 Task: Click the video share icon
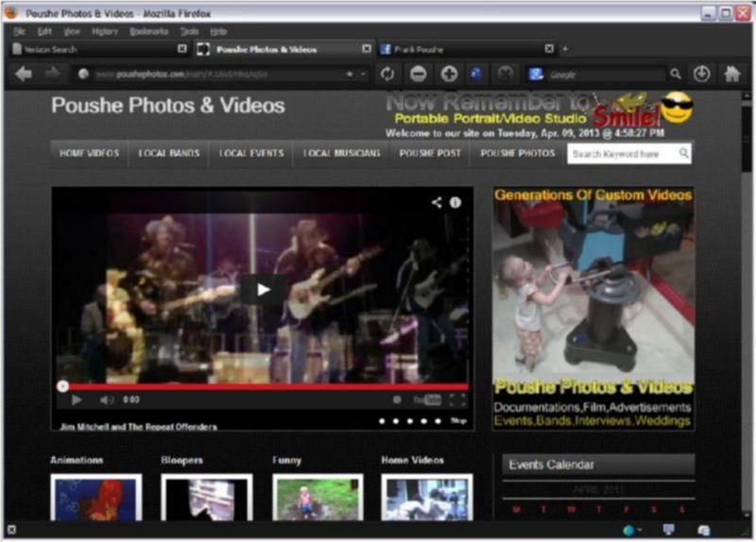point(437,202)
